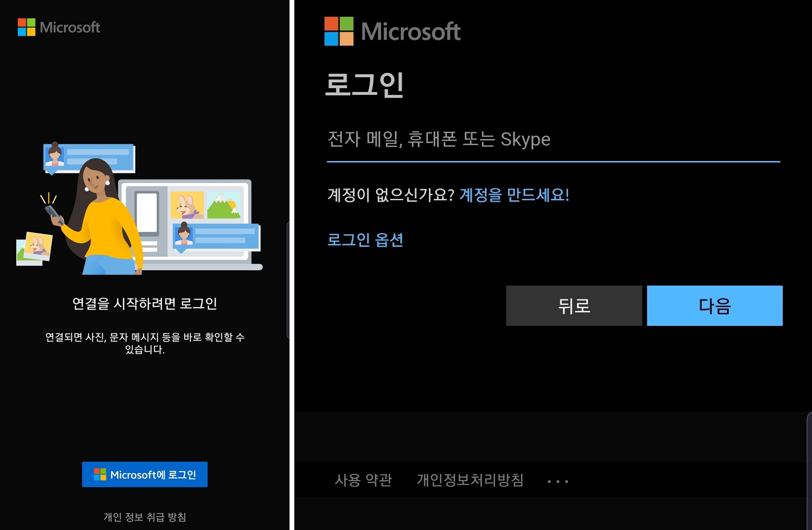812x530 pixels.
Task: Click the '계정이 없으신가요?' text
Action: coord(391,195)
